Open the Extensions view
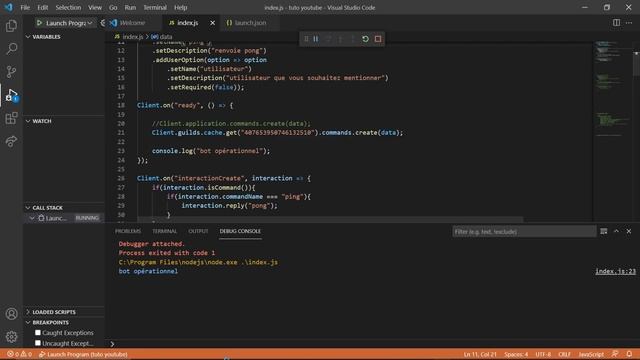The width and height of the screenshot is (640, 360). 11,118
